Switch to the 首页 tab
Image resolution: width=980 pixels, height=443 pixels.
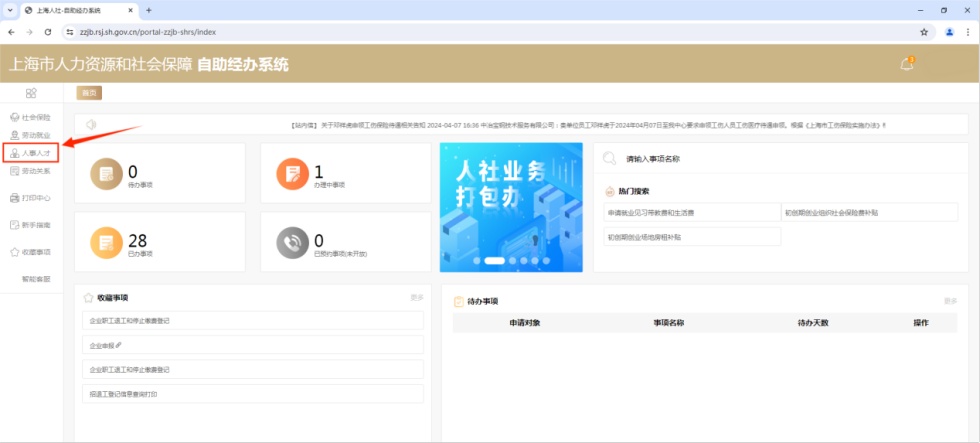[89, 93]
